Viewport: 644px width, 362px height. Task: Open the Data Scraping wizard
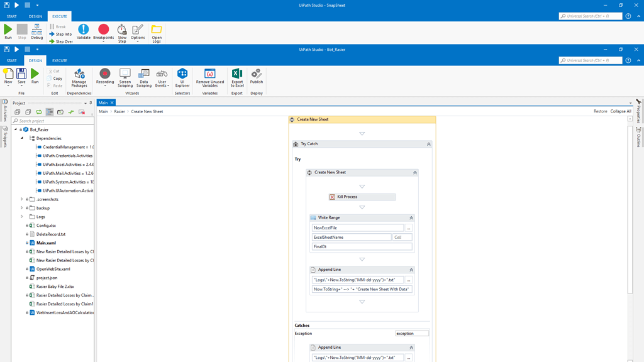(143, 77)
